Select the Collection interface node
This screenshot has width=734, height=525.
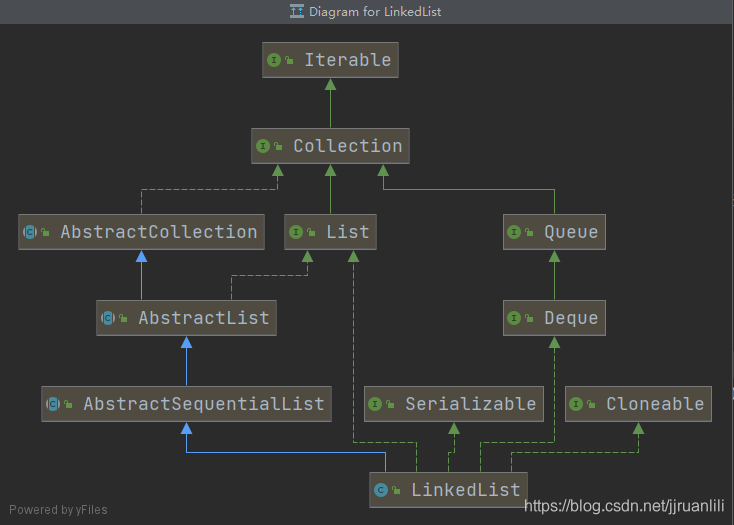[330, 146]
